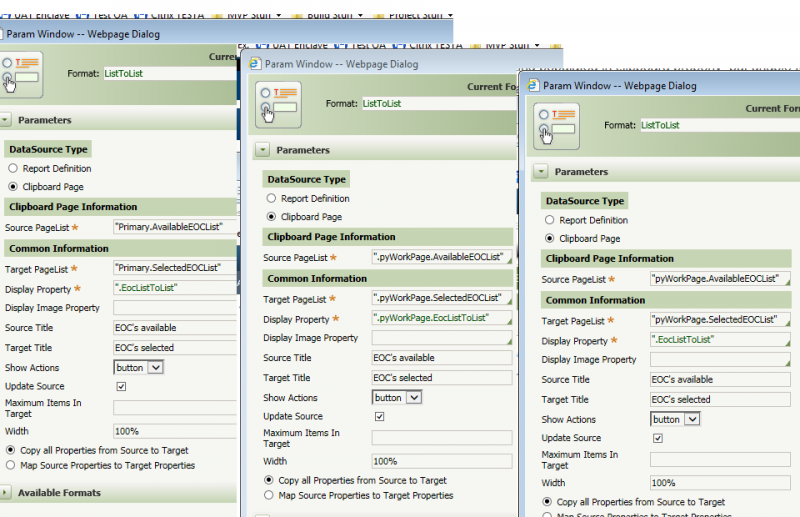Click Maximum Items In Target field, middle window
Image resolution: width=800 pixels, height=517 pixels.
tap(442, 438)
